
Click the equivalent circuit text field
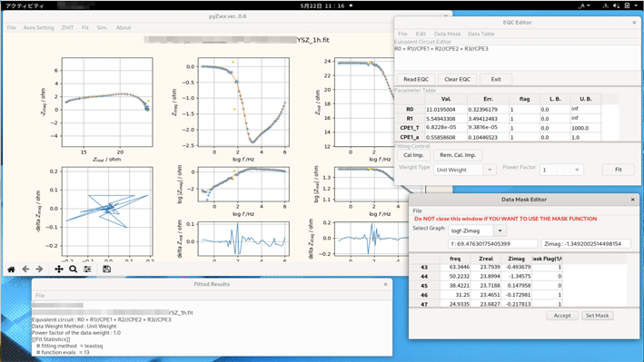click(517, 57)
